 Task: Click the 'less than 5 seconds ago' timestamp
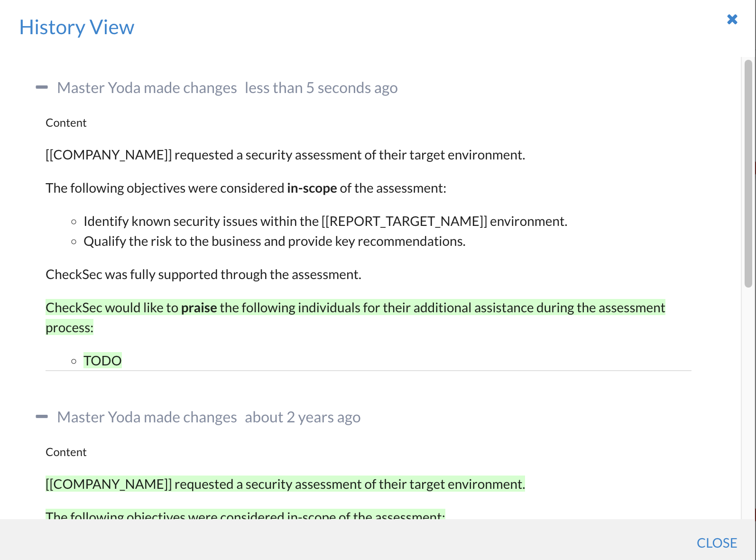[321, 88]
